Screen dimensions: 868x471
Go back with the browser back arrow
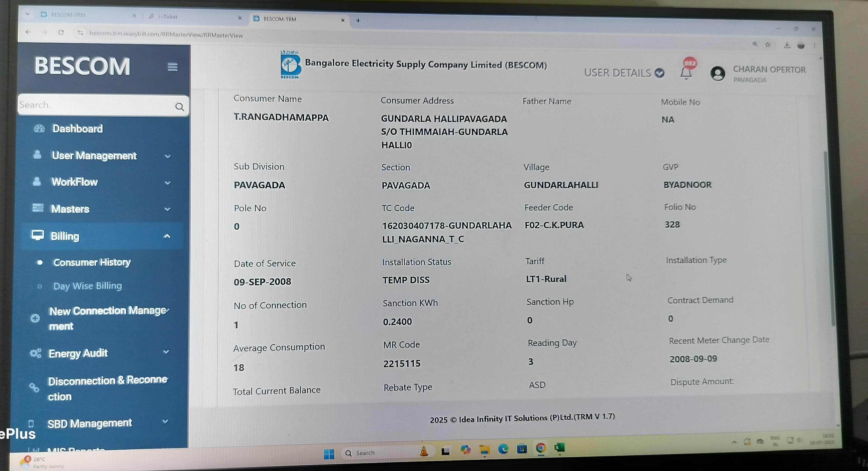(28, 32)
